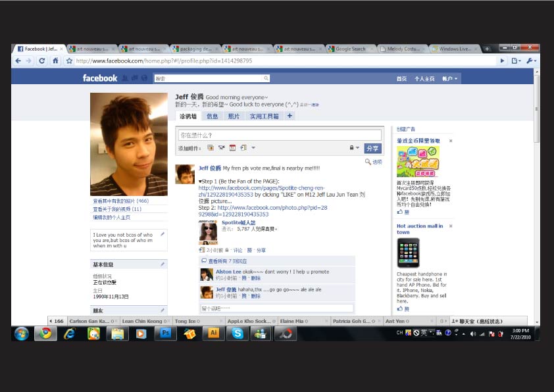Image resolution: width=554 pixels, height=392 pixels.
Task: Click the 分享 share button
Action: 372,149
